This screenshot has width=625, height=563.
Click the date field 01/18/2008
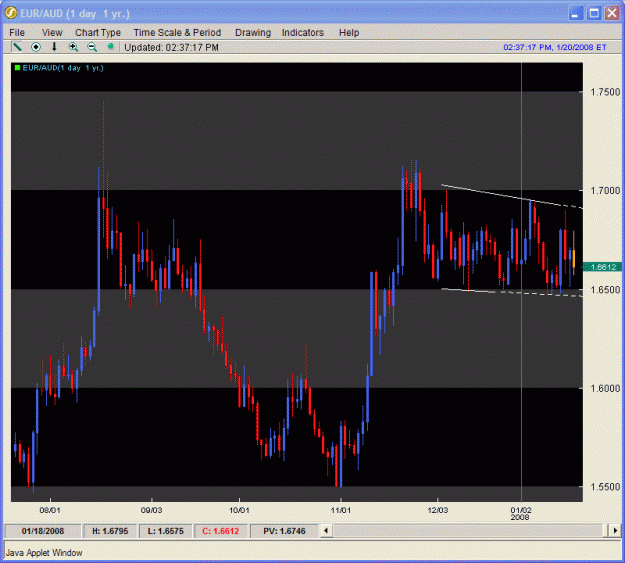tap(43, 531)
